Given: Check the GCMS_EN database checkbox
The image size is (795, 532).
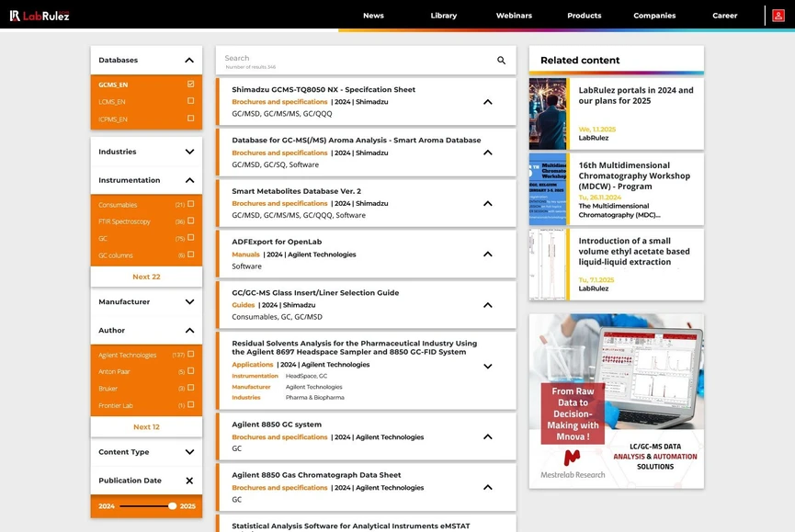Looking at the screenshot, I should (x=190, y=85).
